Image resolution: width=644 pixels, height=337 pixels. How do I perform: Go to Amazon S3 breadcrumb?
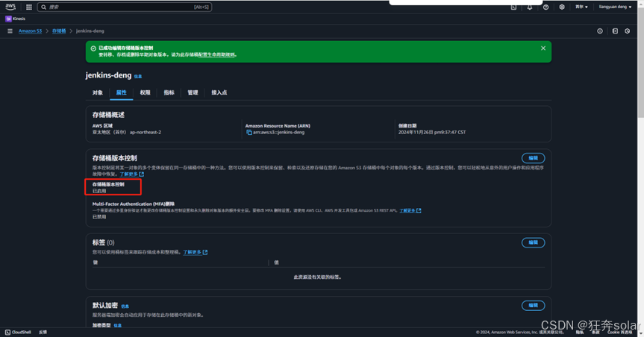pos(30,31)
